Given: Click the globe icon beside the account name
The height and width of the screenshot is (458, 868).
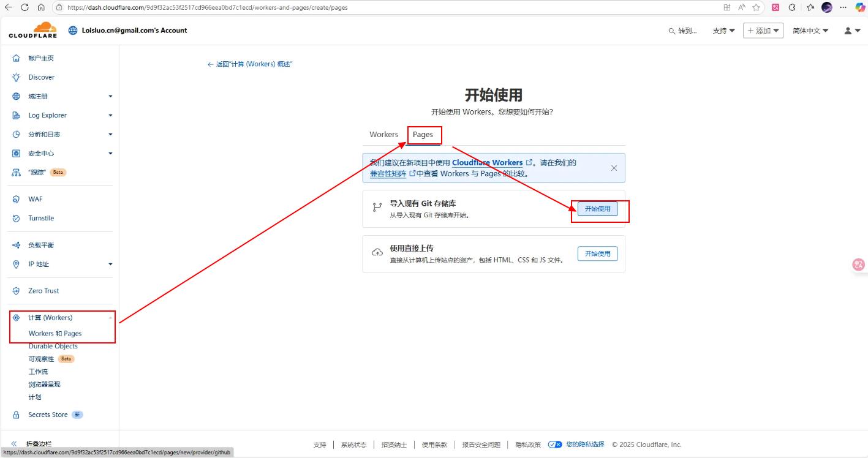Looking at the screenshot, I should pyautogui.click(x=74, y=30).
